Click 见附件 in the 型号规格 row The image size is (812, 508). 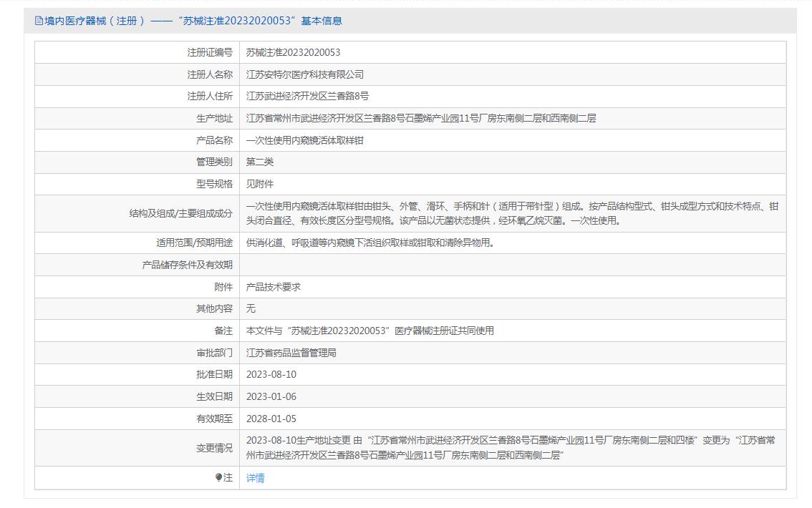(x=260, y=184)
